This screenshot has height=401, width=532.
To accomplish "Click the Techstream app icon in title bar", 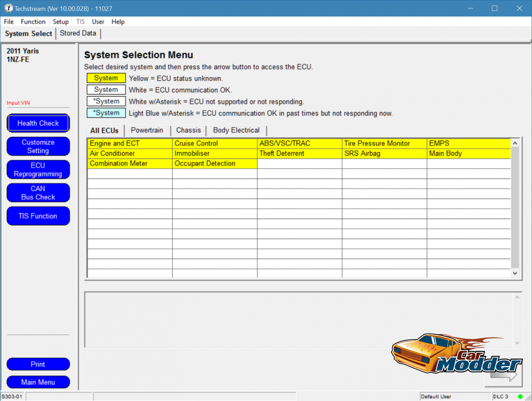I will [x=8, y=8].
